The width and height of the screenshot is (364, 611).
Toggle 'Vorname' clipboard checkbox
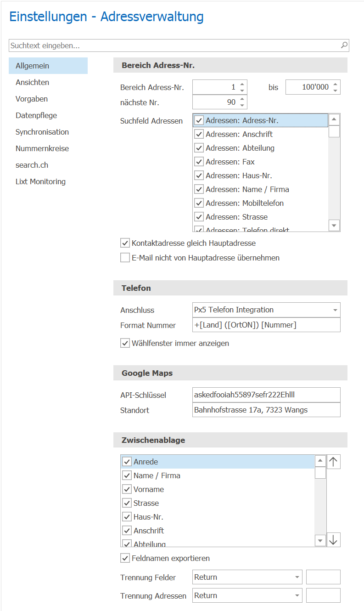coord(127,489)
